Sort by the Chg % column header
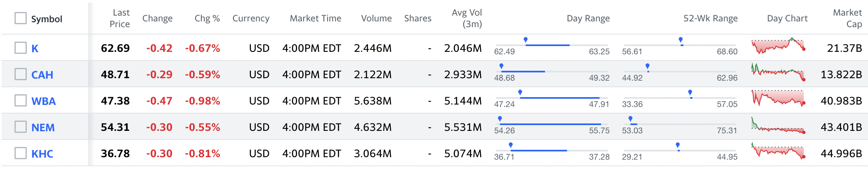 pos(207,19)
